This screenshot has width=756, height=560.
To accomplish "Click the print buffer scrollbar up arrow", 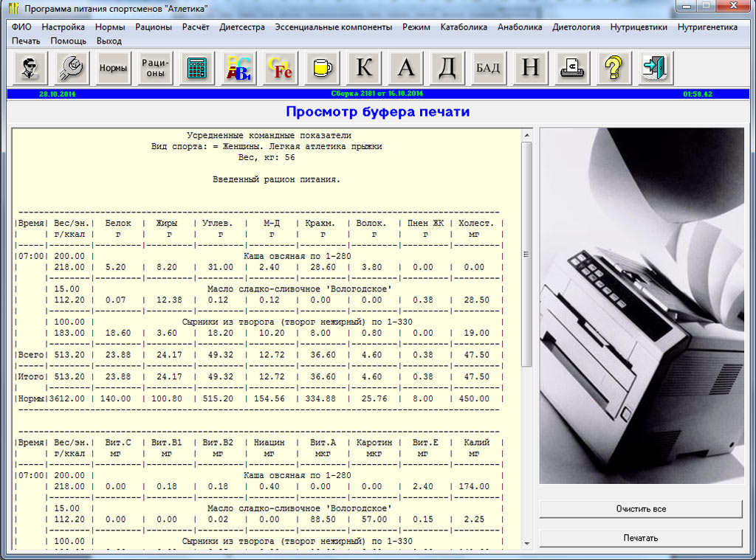I will 526,136.
